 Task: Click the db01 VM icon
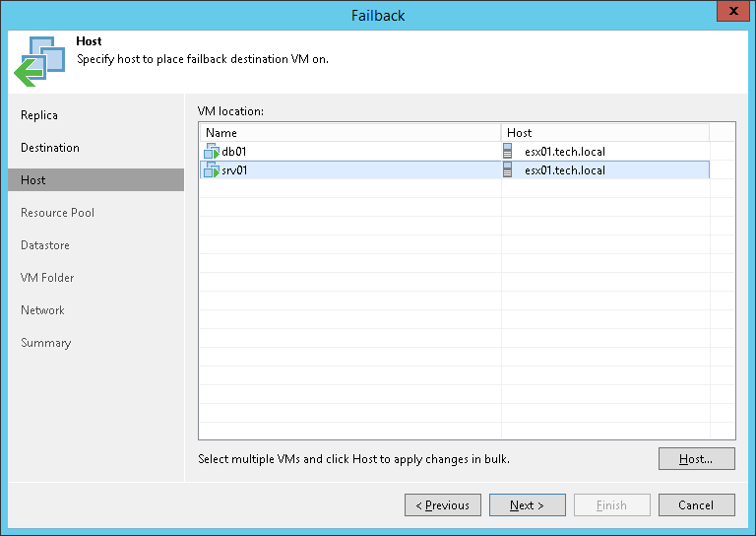pyautogui.click(x=211, y=152)
